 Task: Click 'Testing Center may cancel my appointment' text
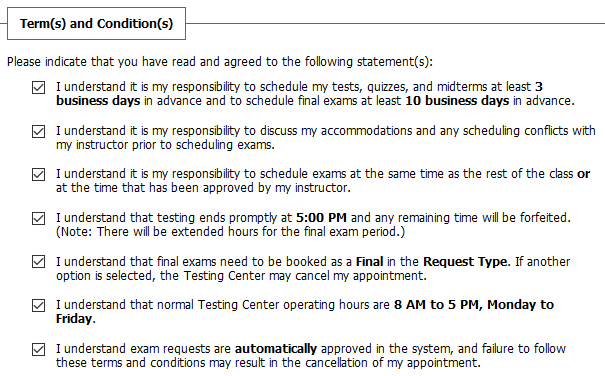305,276
